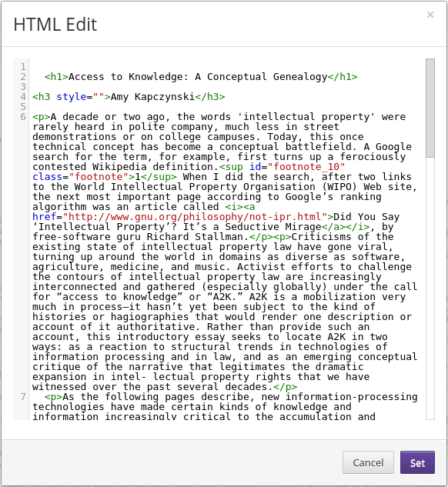Click the Cancel button
This screenshot has height=487, width=448.
[368, 462]
